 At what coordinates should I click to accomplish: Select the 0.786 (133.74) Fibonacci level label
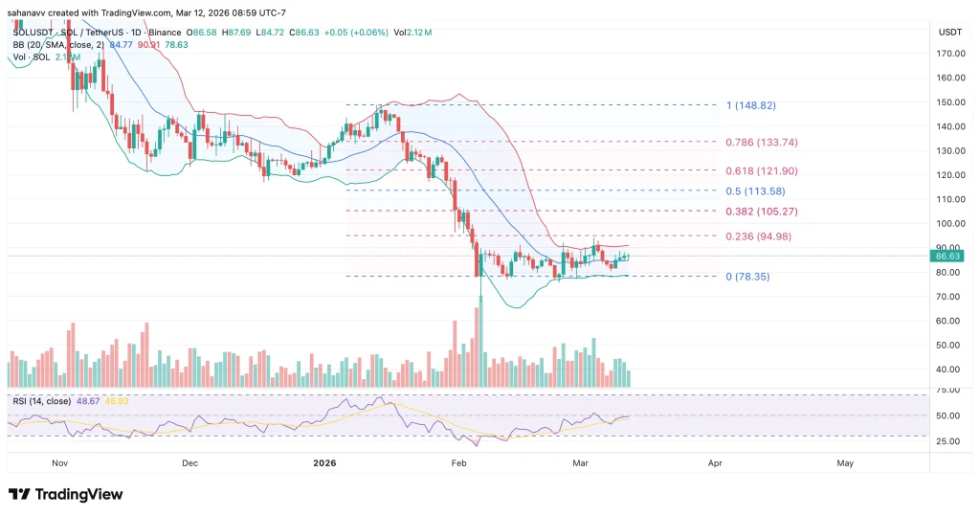pos(762,142)
